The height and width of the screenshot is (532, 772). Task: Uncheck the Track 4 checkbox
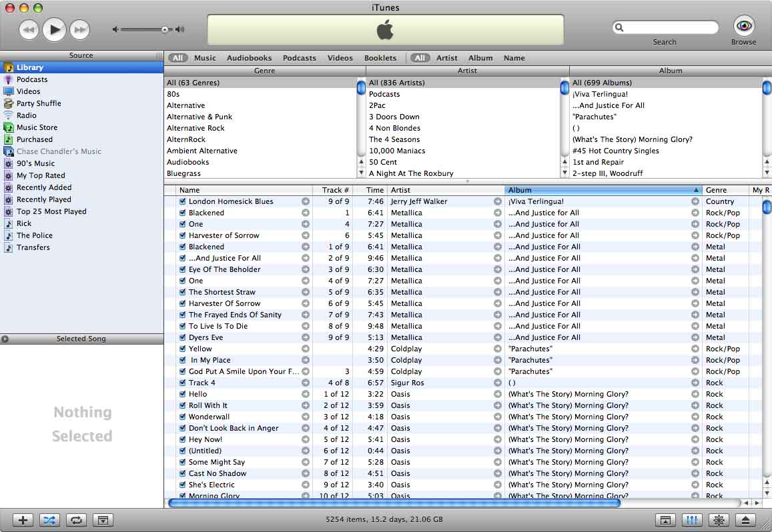tap(183, 383)
